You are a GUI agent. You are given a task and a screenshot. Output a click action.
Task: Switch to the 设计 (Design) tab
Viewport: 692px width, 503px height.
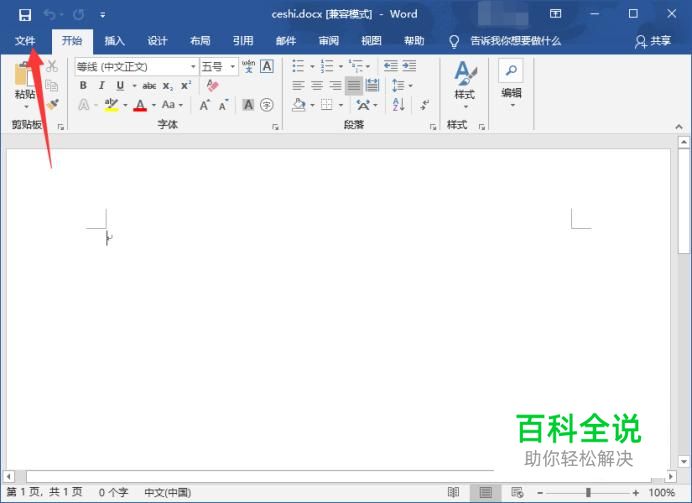click(157, 41)
